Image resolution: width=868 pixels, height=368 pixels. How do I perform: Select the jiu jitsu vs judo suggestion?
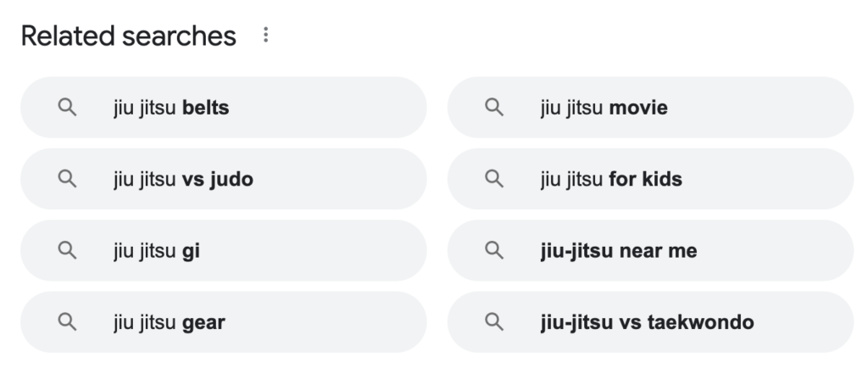point(224,179)
